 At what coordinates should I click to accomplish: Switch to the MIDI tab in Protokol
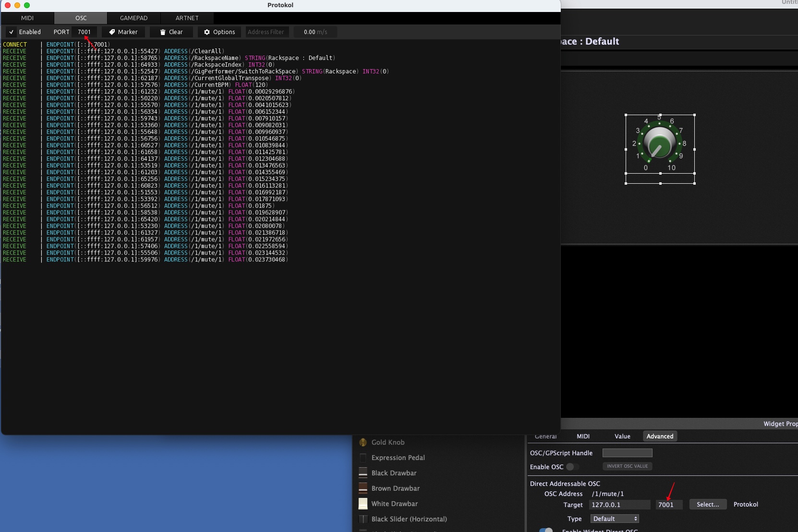[x=27, y=18]
